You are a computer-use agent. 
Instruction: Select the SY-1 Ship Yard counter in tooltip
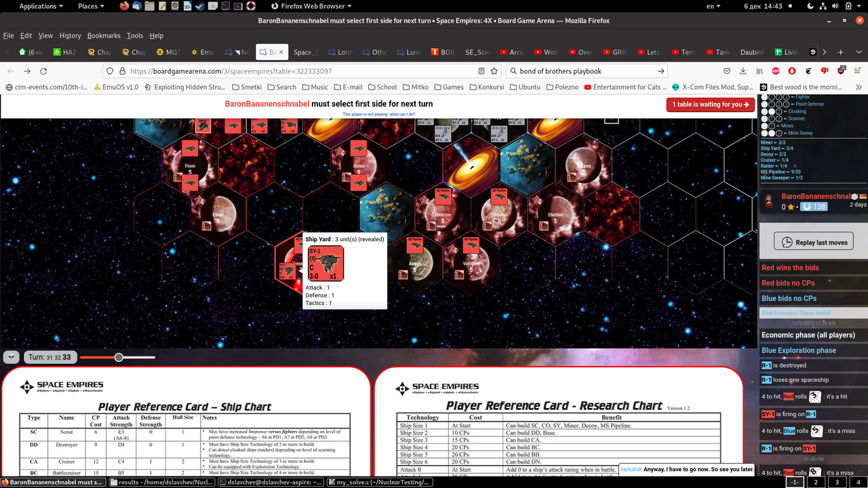(x=326, y=264)
